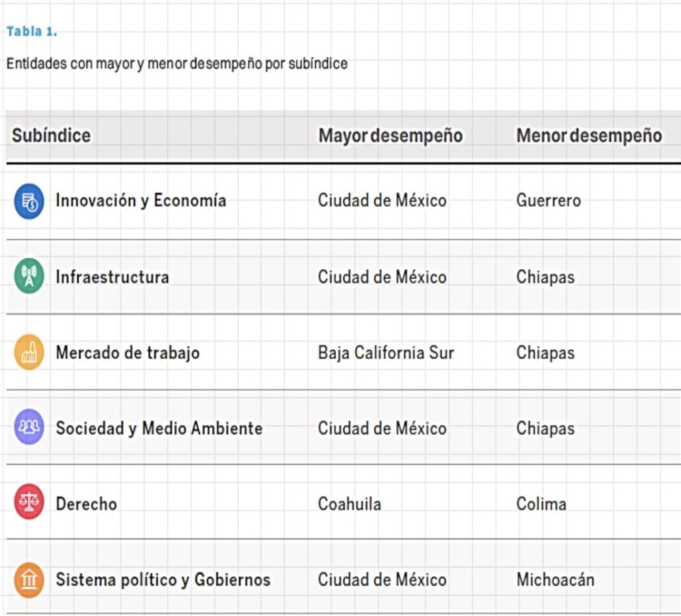Click the purple Sociedad y Medio Ambiente icon
The width and height of the screenshot is (681, 616).
coord(29,427)
